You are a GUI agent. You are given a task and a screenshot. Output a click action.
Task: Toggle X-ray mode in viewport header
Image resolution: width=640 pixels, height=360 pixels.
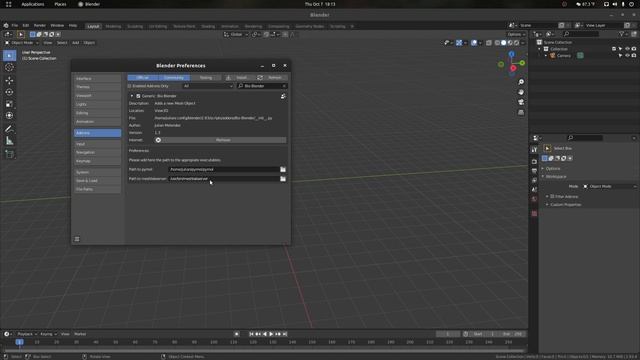[489, 43]
